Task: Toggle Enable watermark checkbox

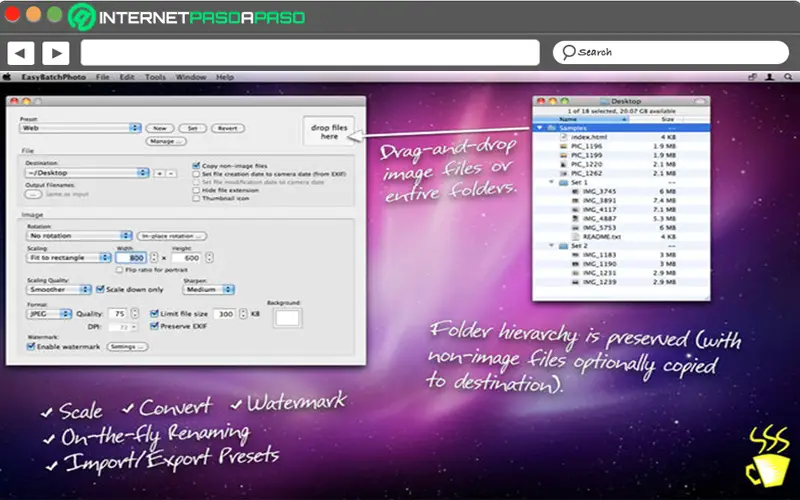Action: [31, 346]
